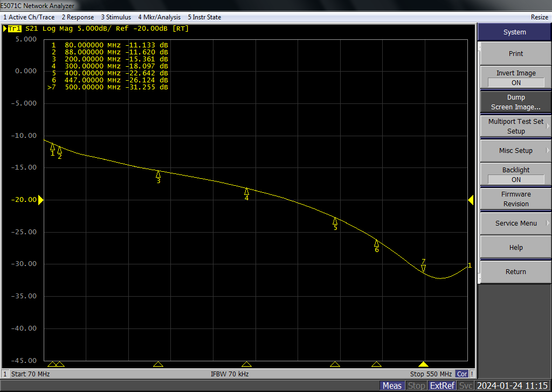552x392 pixels.
Task: Click the Cor correction status indicator
Action: (x=462, y=374)
